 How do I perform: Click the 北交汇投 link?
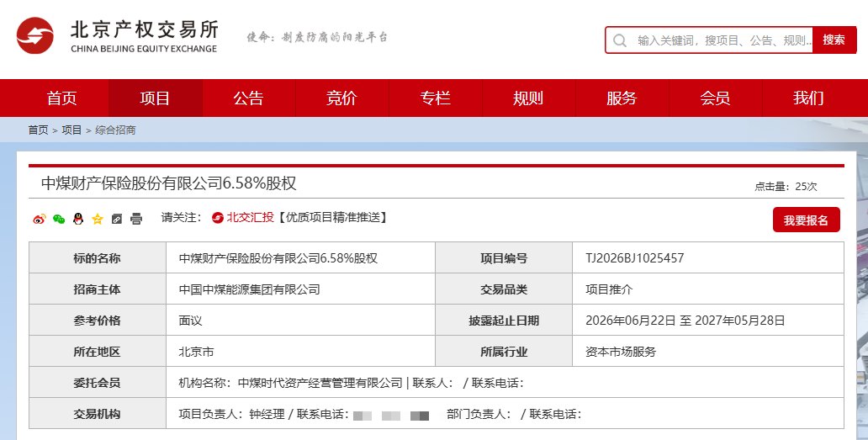[x=250, y=218]
